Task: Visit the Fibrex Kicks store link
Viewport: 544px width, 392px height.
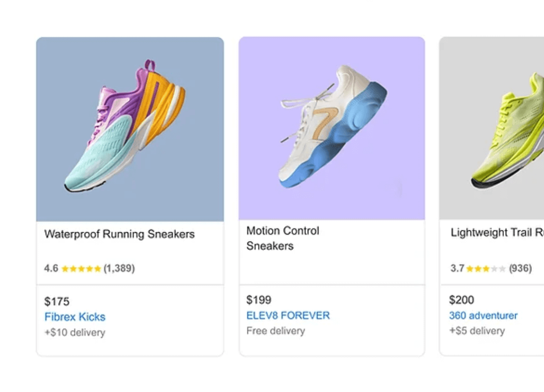Action: coord(75,317)
